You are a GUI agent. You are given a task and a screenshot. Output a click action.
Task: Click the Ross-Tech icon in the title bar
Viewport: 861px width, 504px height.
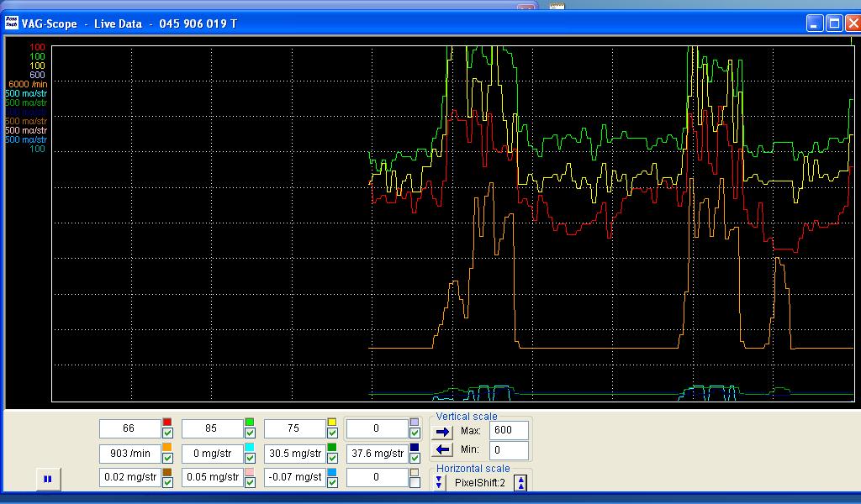point(11,23)
